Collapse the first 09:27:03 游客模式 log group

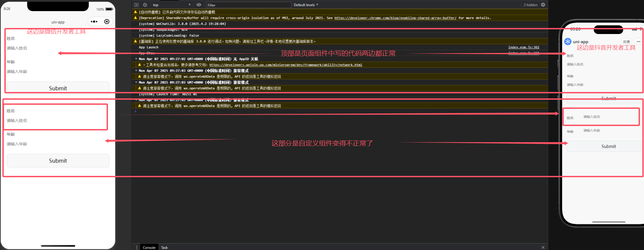tap(136, 70)
